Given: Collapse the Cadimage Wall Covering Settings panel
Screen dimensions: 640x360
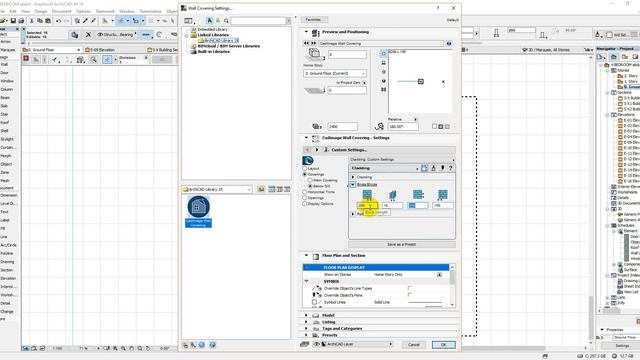Looking at the screenshot, I should pyautogui.click(x=306, y=138).
